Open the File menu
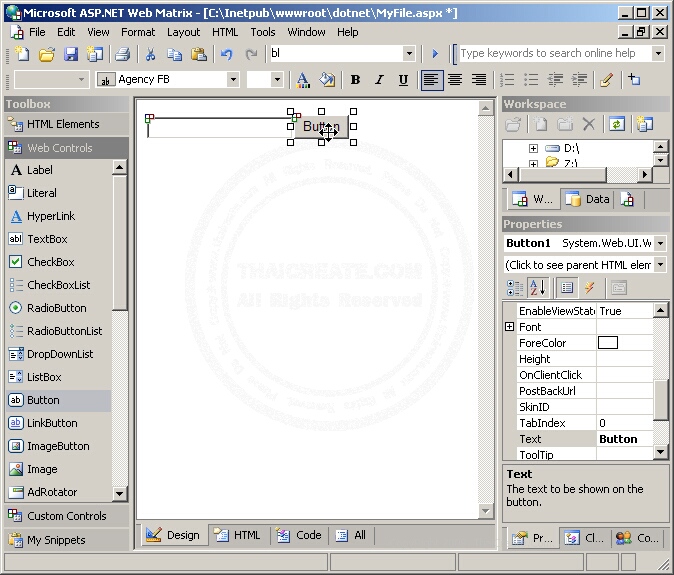Screen dimensions: 674x575 (37, 32)
